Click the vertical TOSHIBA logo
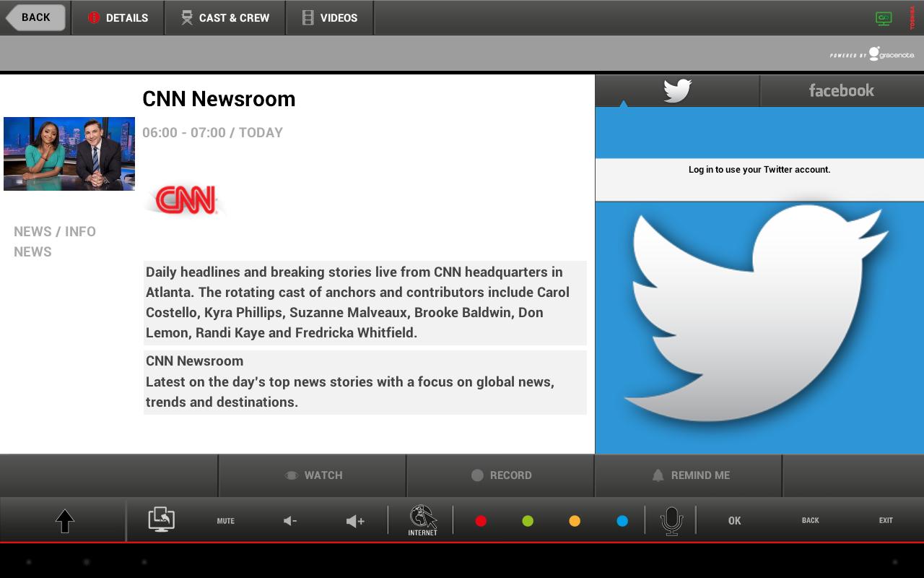The image size is (924, 578). coord(912,18)
